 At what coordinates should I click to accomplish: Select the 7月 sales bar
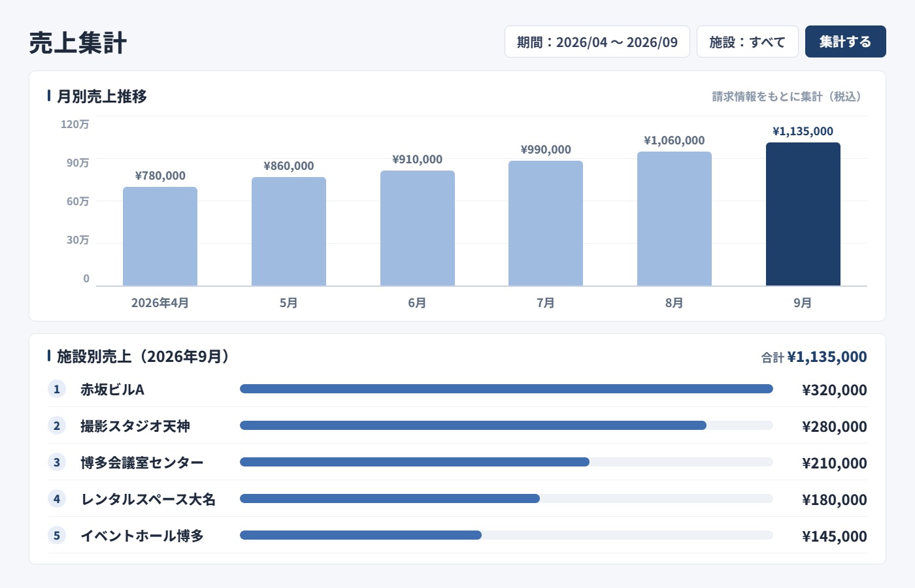546,223
